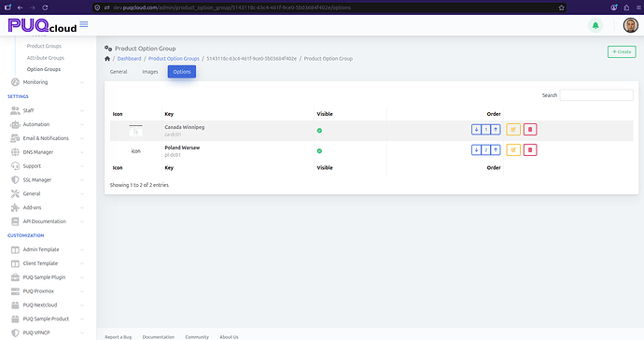Click the Support headset icon
644x340 pixels.
pyautogui.click(x=15, y=166)
